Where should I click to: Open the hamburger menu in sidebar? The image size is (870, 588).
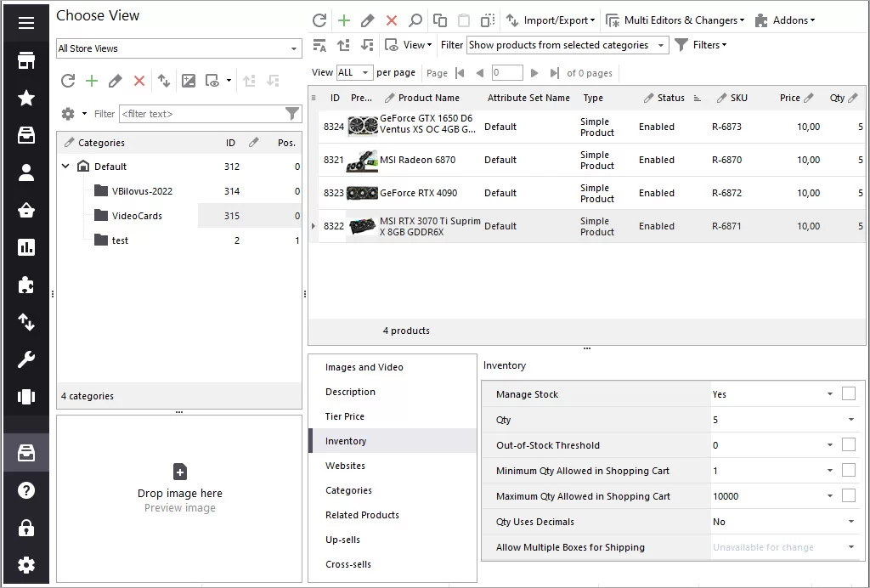pos(26,23)
